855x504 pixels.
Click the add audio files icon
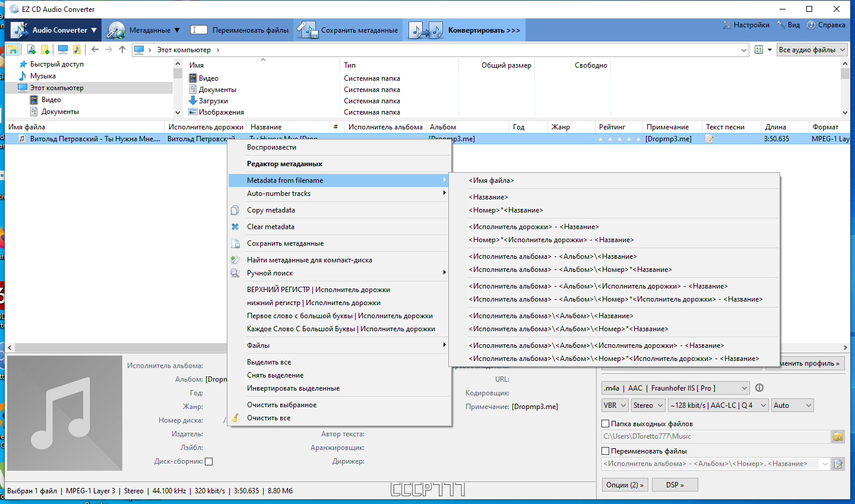(31, 49)
